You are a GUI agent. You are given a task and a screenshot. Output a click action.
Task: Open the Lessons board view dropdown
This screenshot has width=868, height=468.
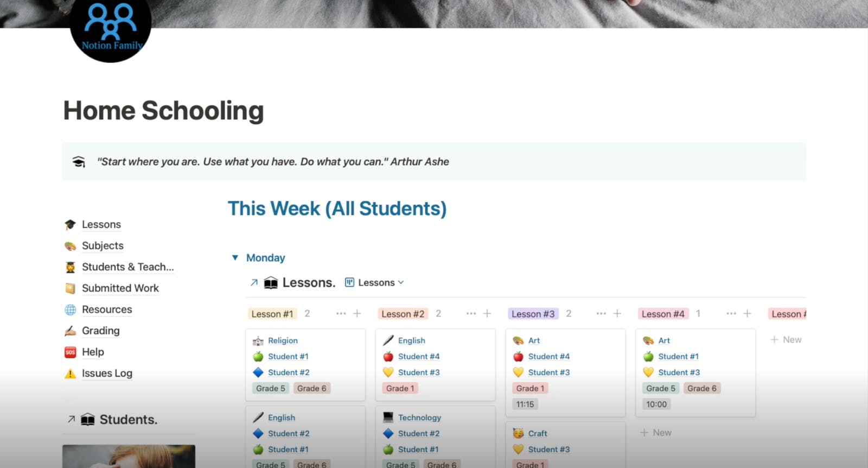click(x=374, y=283)
